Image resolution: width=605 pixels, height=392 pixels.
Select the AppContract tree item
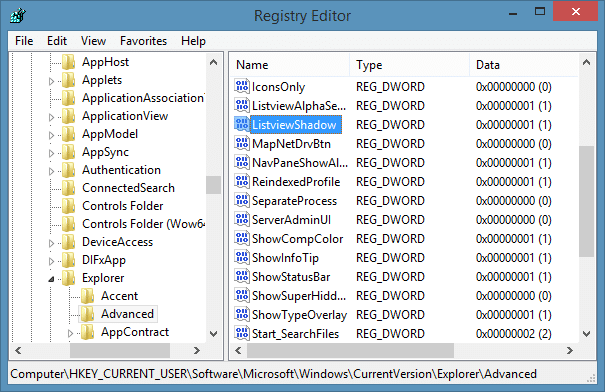point(135,332)
